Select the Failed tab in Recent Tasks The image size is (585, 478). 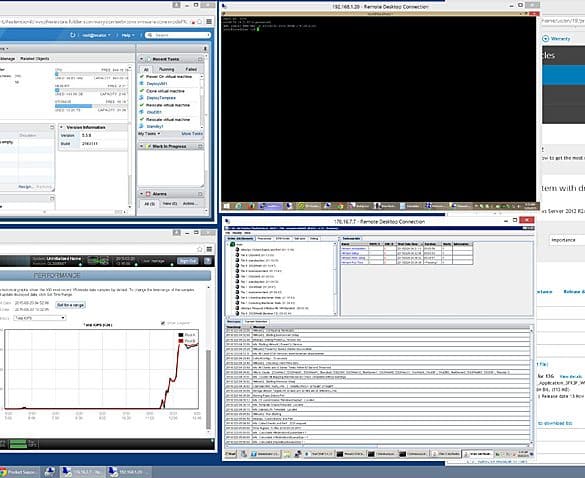[191, 69]
